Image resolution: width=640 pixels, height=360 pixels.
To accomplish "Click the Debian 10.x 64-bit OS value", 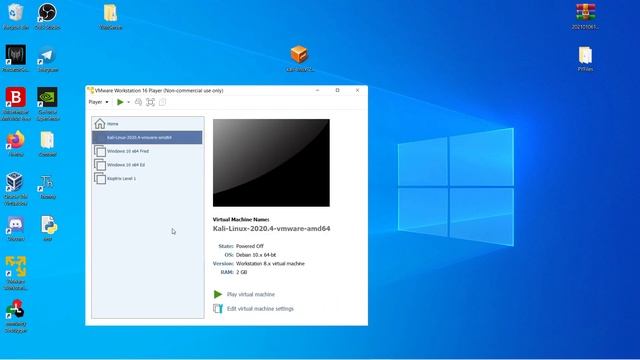I will coord(256,255).
